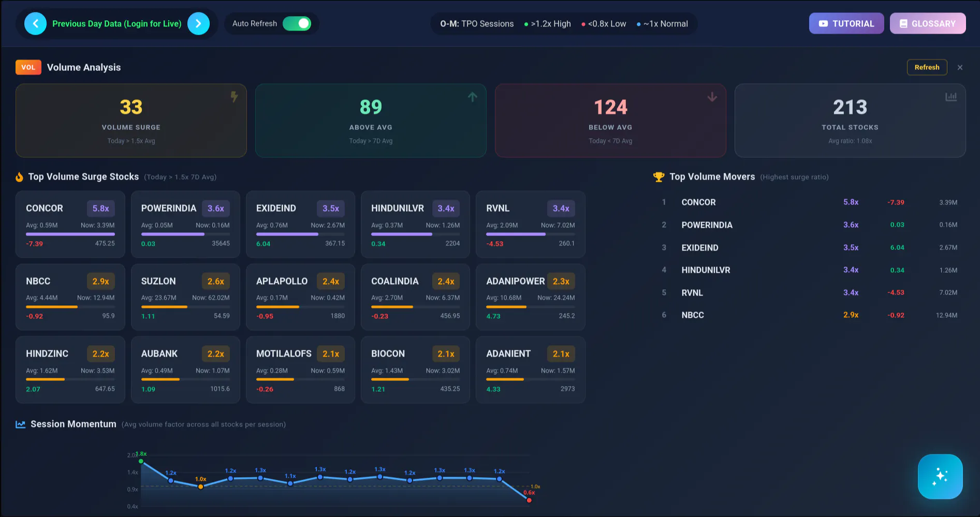Click the 33 Volume Surge count
This screenshot has height=517, width=980.
(x=131, y=107)
